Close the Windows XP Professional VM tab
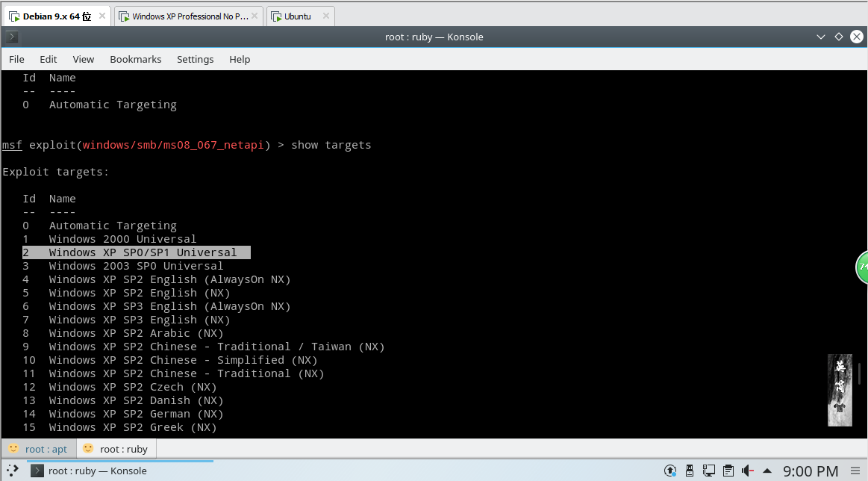868x481 pixels. click(x=254, y=16)
